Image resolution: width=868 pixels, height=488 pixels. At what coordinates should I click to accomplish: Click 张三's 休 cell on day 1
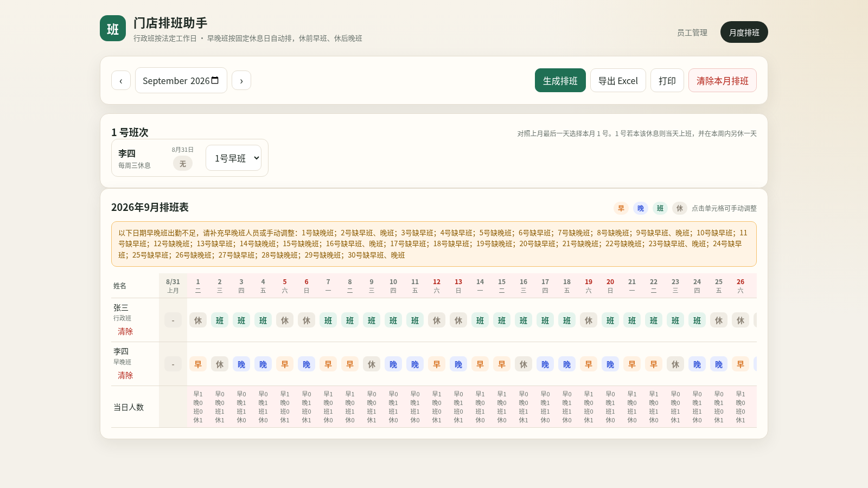click(198, 320)
